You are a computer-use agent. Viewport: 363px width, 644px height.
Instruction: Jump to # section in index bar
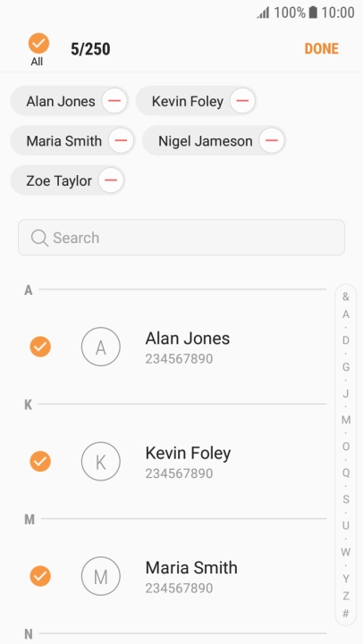click(346, 614)
